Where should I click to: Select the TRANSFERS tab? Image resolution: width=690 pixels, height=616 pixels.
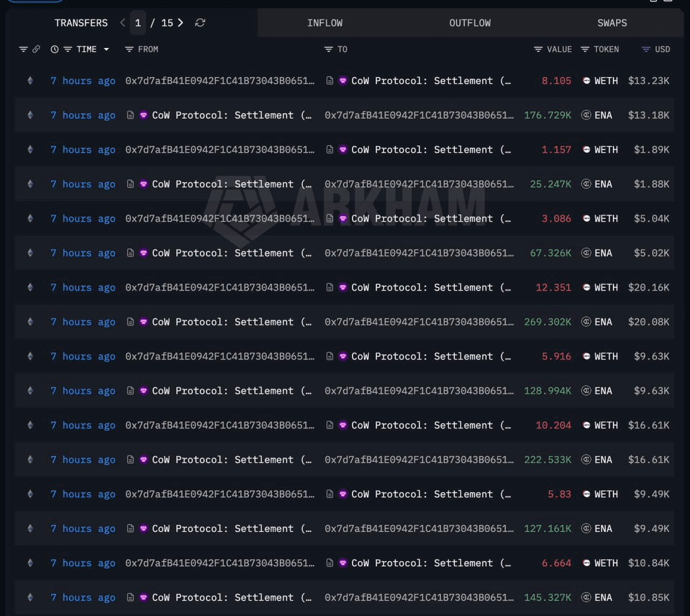pyautogui.click(x=81, y=23)
